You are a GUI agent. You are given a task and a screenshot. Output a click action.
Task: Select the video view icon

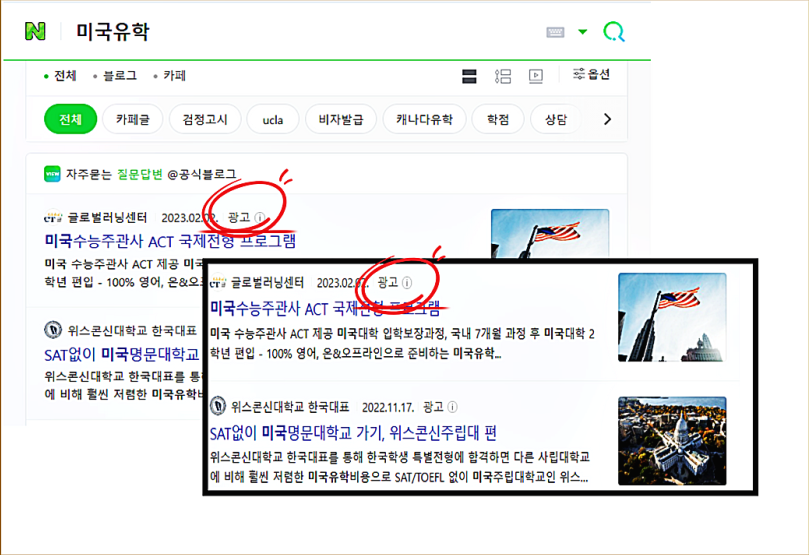pyautogui.click(x=536, y=76)
